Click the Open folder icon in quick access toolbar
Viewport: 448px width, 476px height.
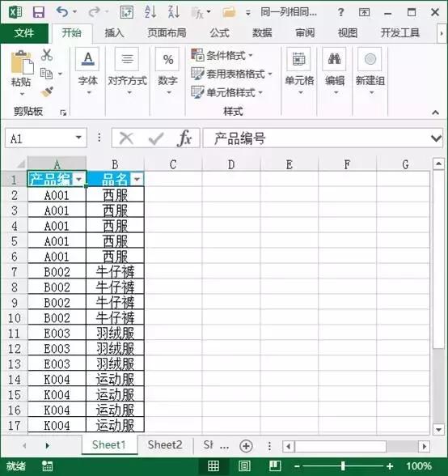[229, 12]
